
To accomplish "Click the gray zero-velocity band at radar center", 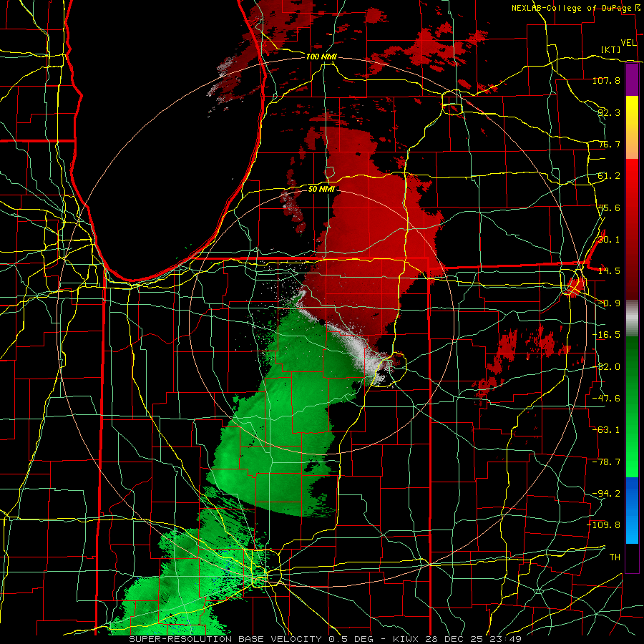I will tap(359, 349).
